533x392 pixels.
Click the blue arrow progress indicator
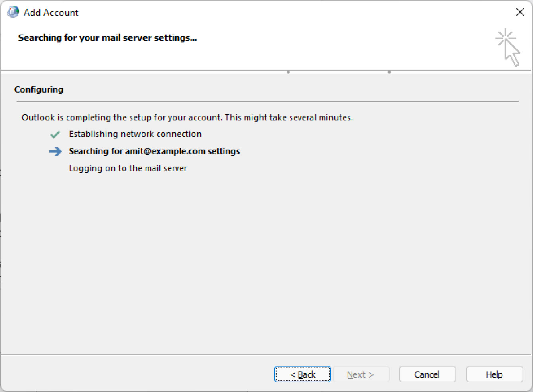55,152
